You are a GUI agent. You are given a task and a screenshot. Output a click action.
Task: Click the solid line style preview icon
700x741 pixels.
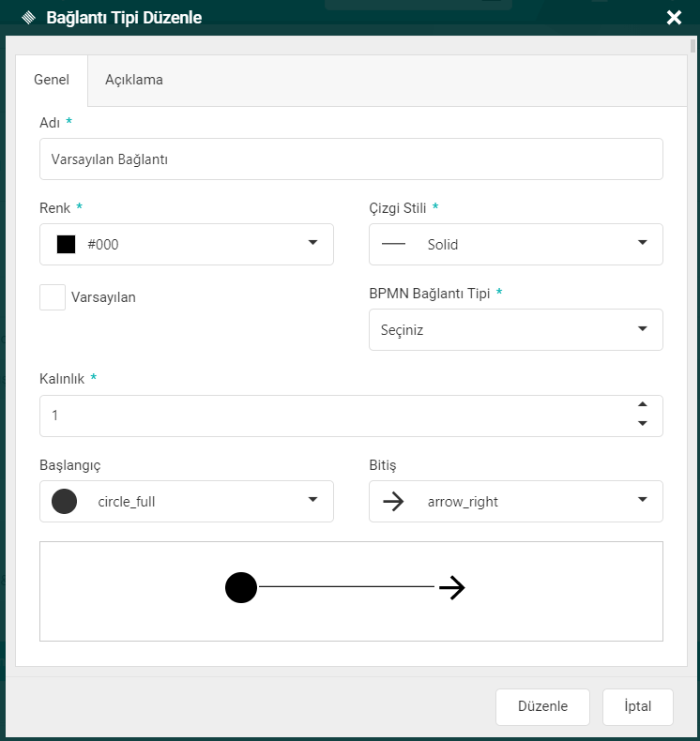[394, 244]
